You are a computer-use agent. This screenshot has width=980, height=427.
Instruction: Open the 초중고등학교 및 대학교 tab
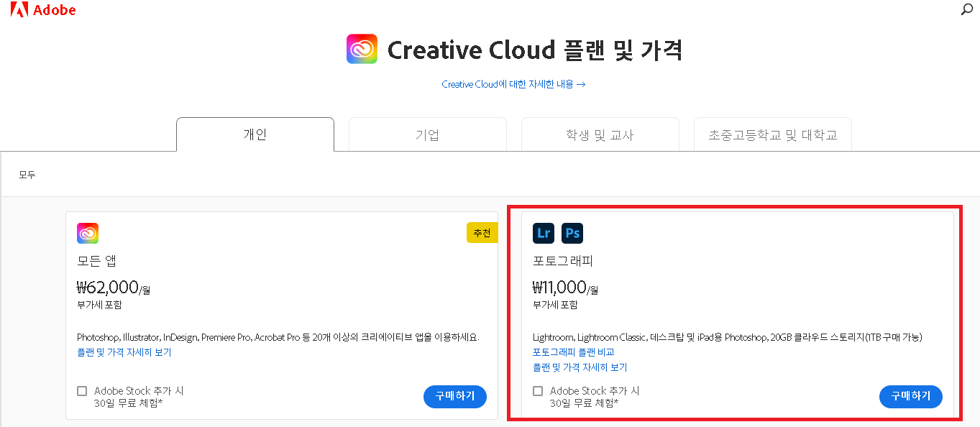773,134
